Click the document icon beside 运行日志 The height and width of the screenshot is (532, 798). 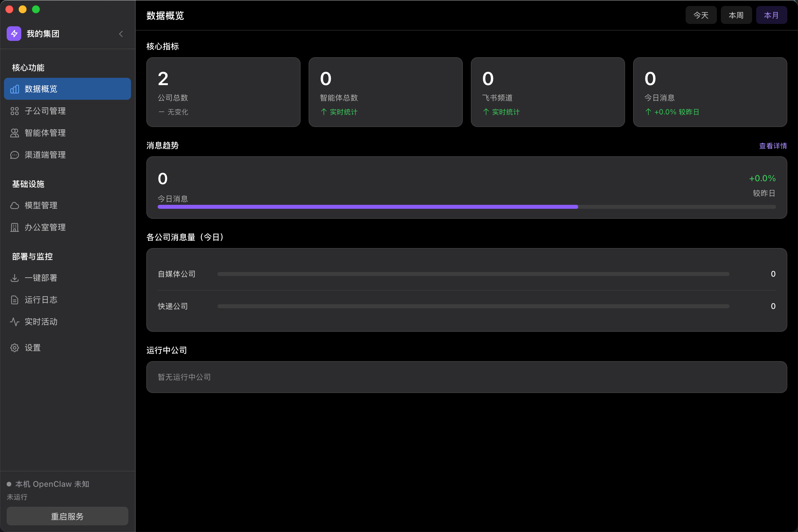click(15, 300)
